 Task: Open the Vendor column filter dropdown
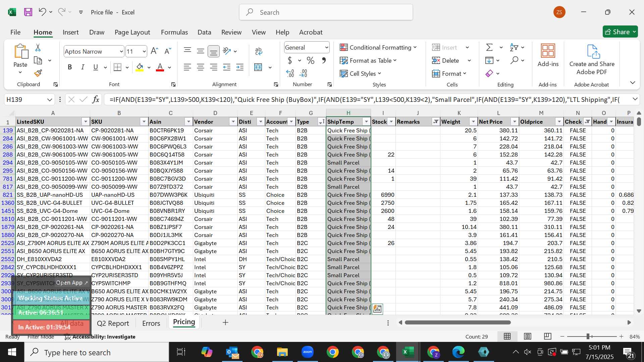(233, 122)
